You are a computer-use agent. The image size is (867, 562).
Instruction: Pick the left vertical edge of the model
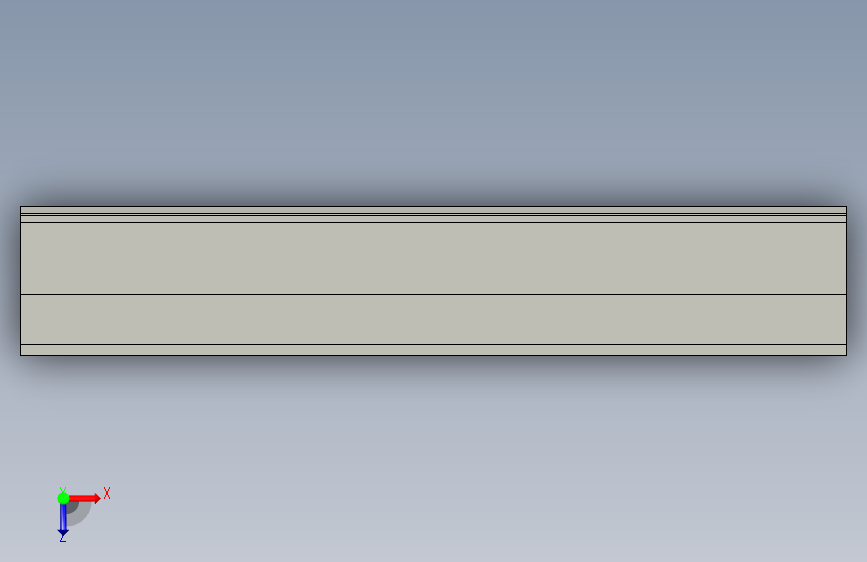tap(20, 281)
